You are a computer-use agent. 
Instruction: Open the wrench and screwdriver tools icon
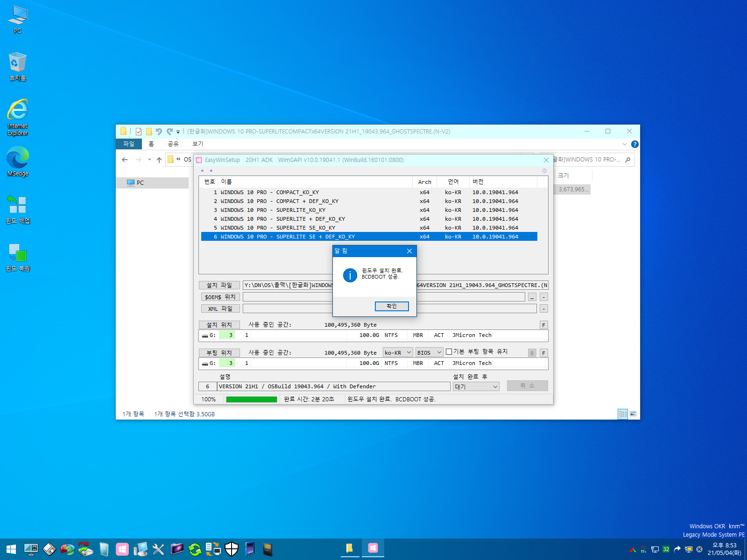click(x=159, y=549)
